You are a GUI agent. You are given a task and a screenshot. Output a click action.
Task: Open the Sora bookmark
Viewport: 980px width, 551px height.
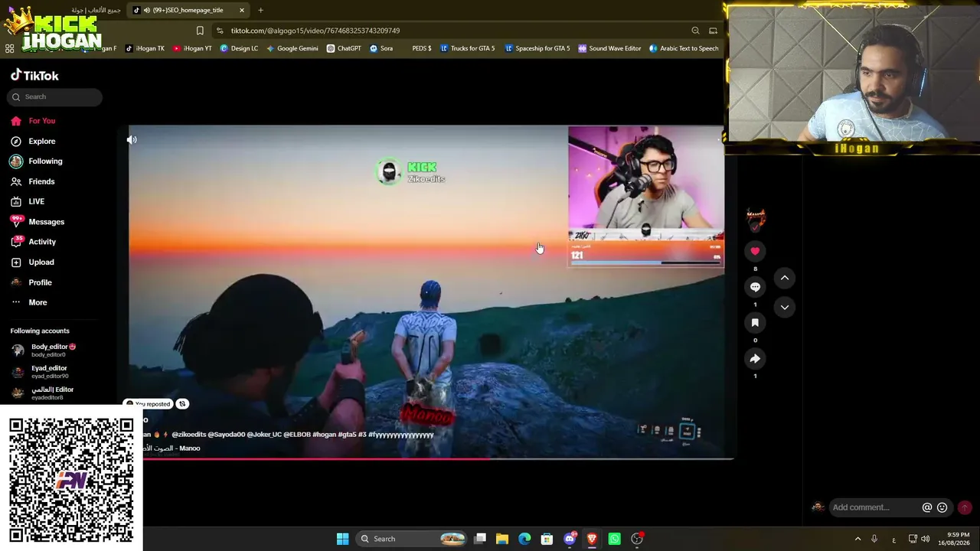[381, 48]
